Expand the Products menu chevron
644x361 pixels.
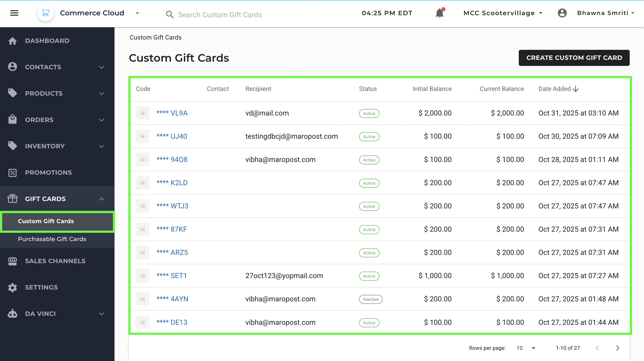coord(102,94)
